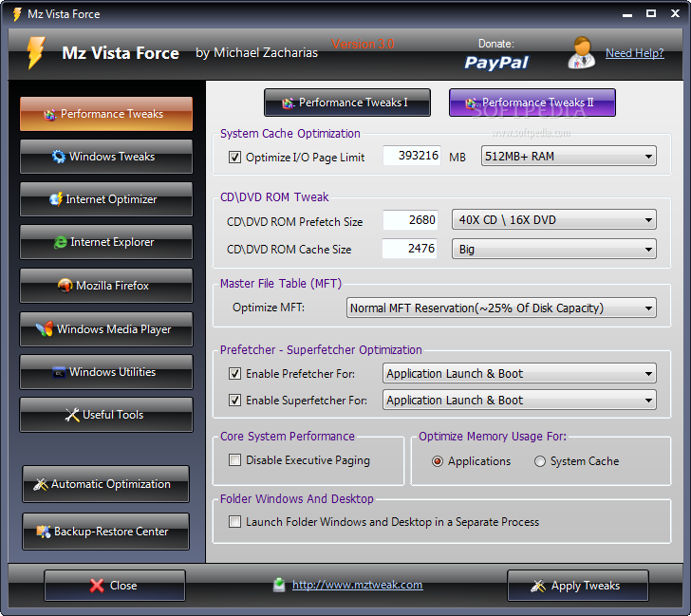
Task: Click the download icon beside mztweak link
Action: tap(279, 585)
